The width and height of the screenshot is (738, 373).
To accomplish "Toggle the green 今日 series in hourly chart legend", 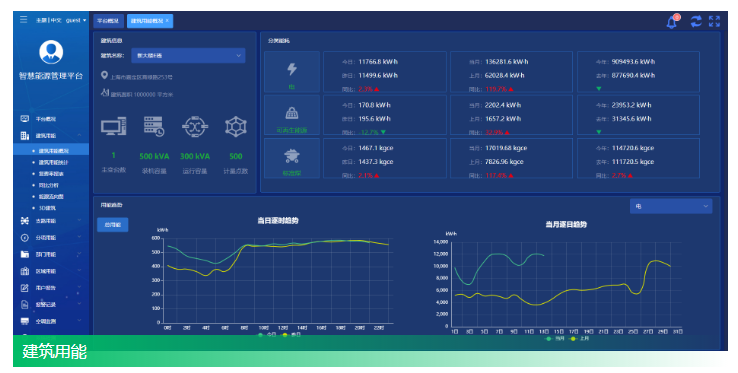I will coord(267,334).
